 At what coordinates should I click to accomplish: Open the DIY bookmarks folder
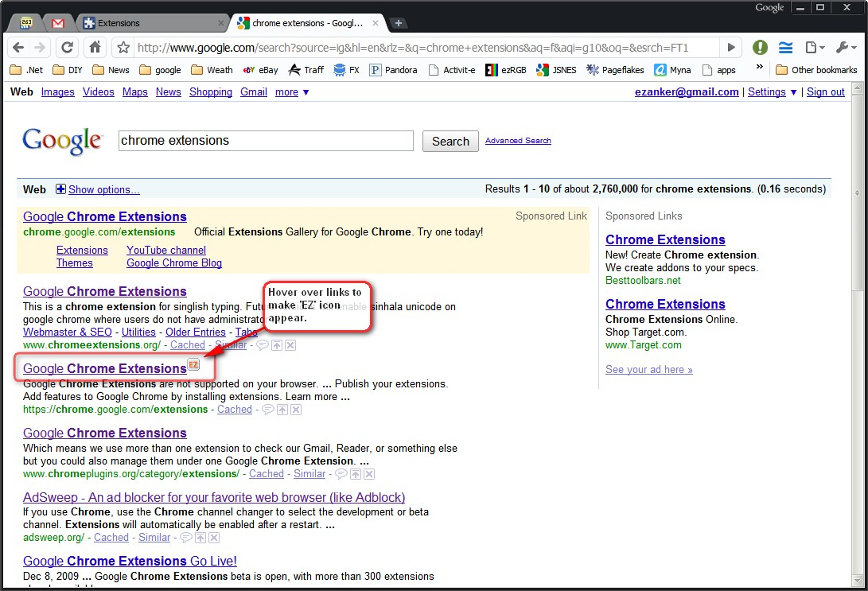point(68,70)
